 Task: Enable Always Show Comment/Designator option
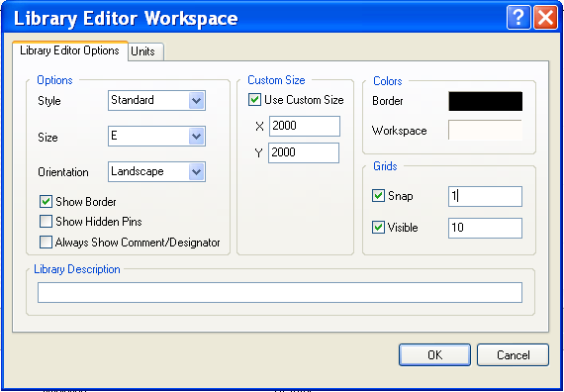(x=46, y=243)
